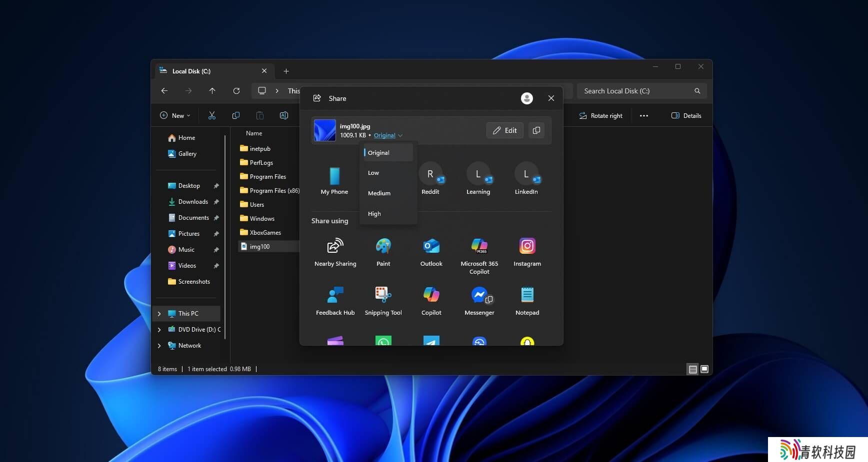
Task: Click the copy icon beside Edit
Action: click(536, 130)
